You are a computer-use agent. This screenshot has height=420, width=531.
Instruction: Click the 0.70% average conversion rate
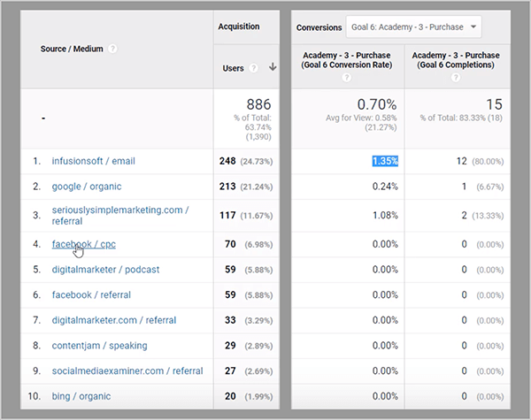coord(377,104)
